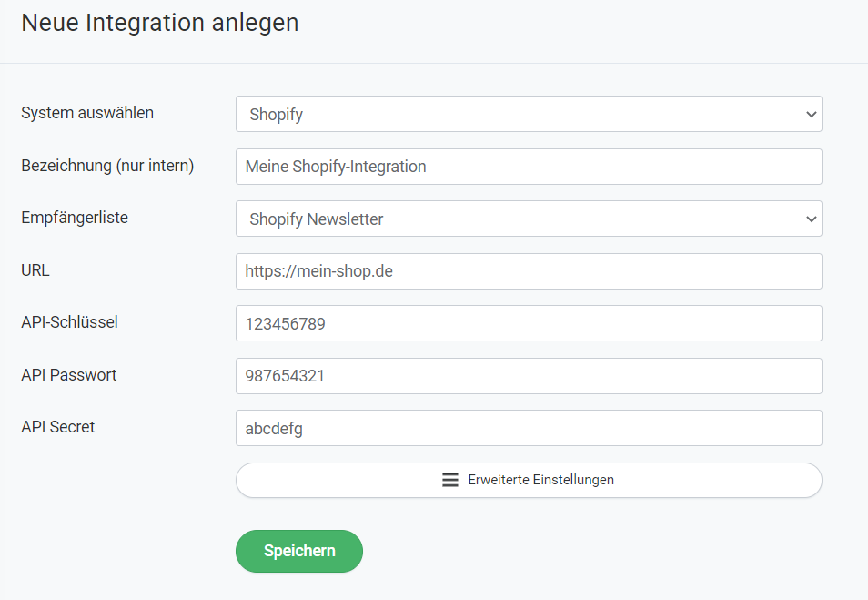Screen dimensions: 868x600
Task: Click the API Passwort label text
Action: point(69,374)
